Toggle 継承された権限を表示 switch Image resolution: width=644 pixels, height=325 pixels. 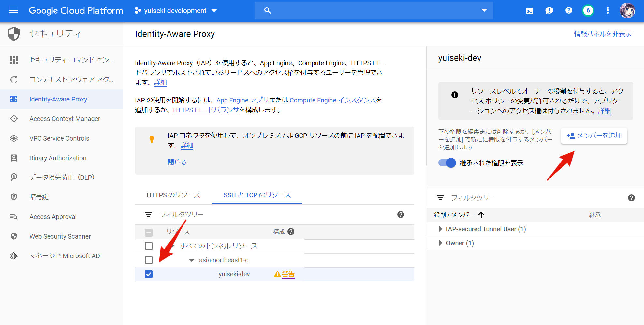point(447,163)
